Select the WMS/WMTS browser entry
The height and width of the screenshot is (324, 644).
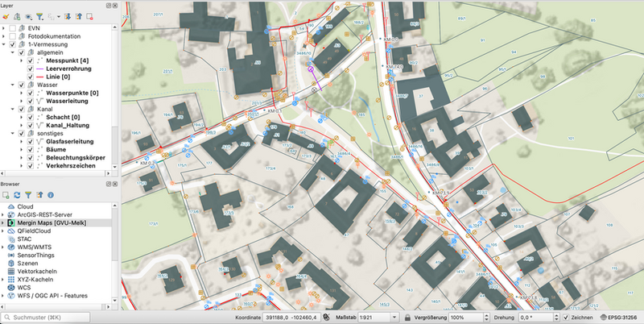34,247
